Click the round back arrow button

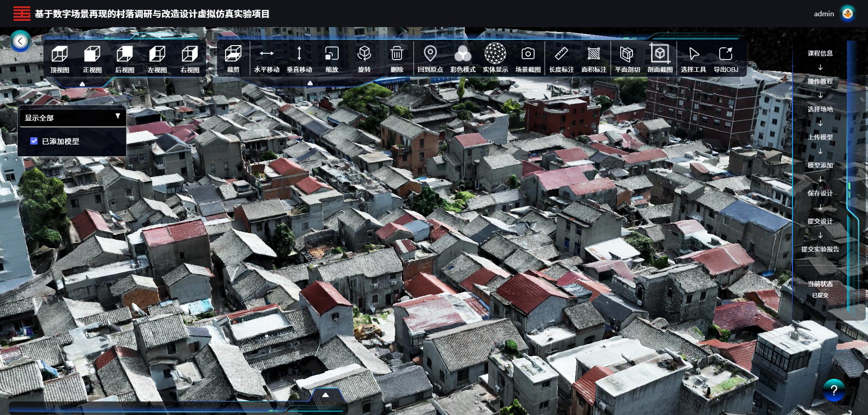(x=20, y=42)
